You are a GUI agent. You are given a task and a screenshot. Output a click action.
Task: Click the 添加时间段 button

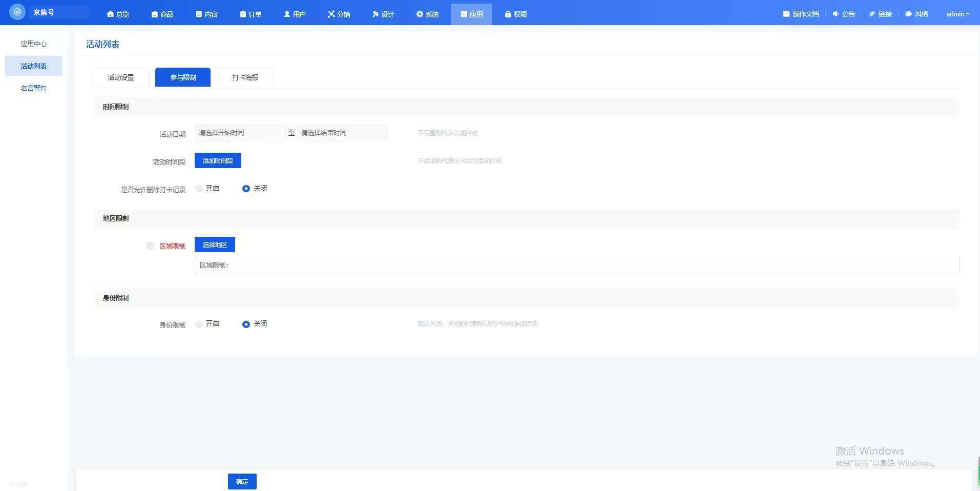tap(218, 160)
